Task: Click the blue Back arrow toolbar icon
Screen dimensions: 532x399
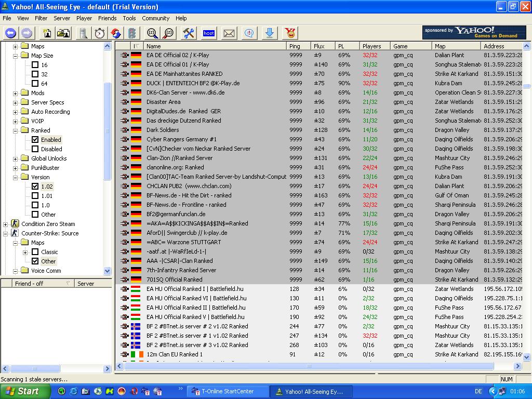Action: [10, 33]
